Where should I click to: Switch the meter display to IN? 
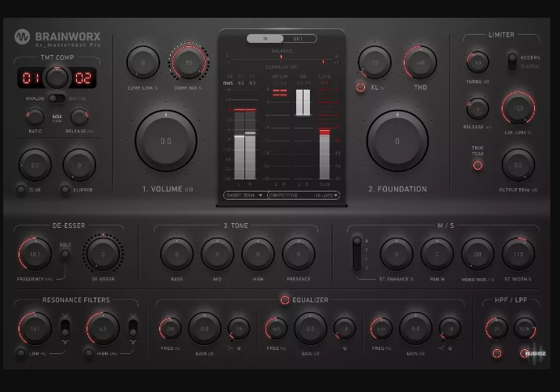pyautogui.click(x=265, y=39)
